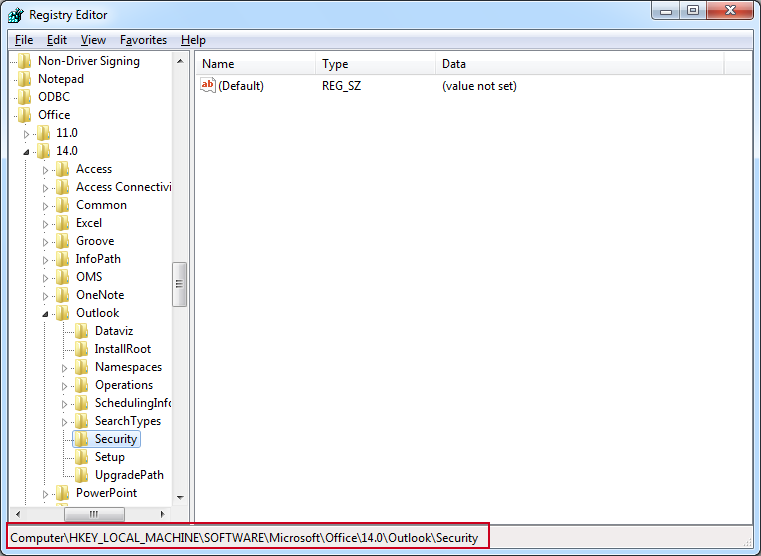Click the Access key folder icon
761x556 pixels.
[63, 169]
